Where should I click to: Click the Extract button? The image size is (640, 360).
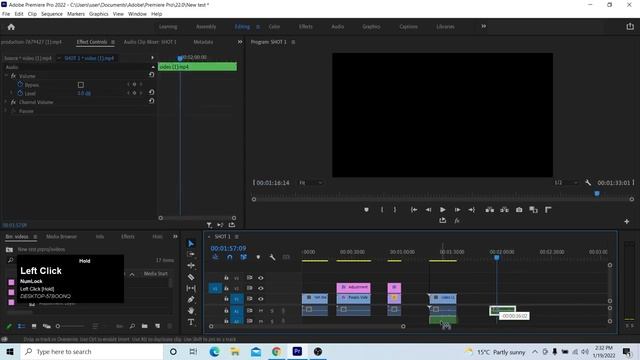click(504, 210)
